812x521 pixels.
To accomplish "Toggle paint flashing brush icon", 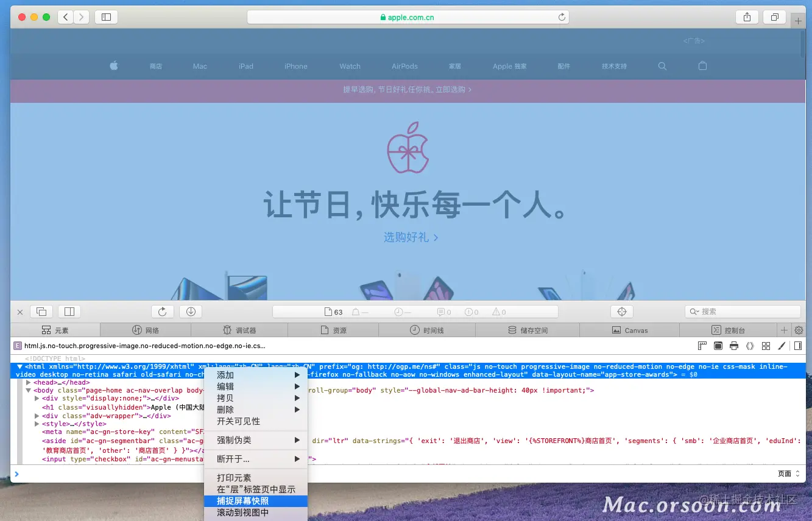I will [782, 346].
